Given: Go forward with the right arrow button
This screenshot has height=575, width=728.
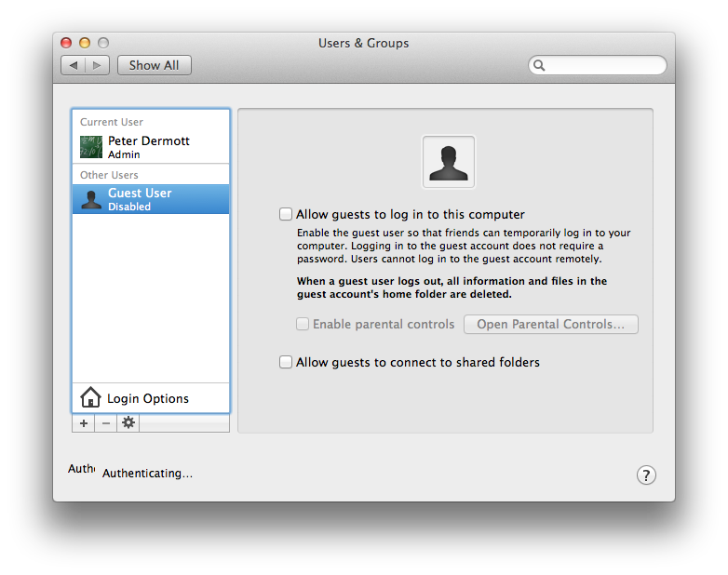Looking at the screenshot, I should pos(97,65).
